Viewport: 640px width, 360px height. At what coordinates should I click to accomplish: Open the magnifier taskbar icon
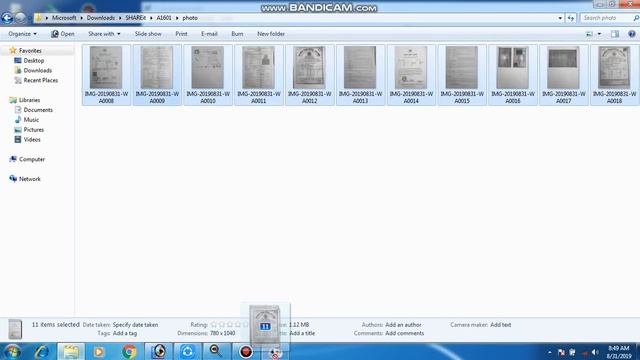coord(216,351)
